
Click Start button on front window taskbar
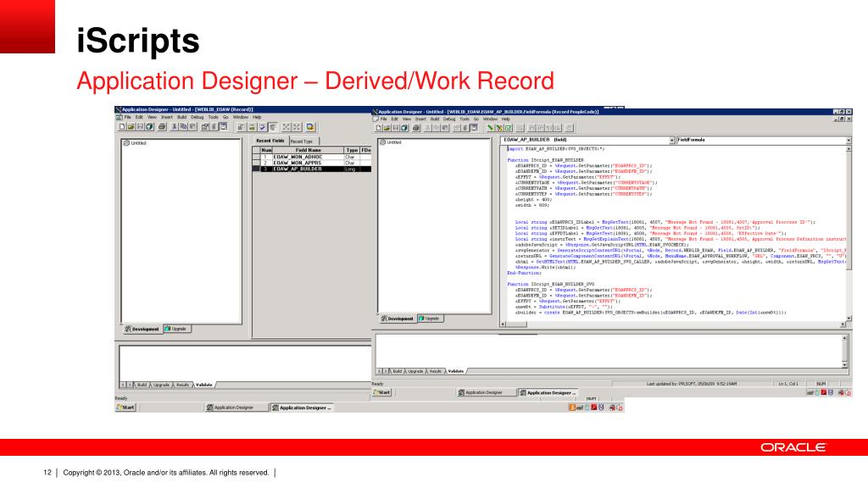382,392
